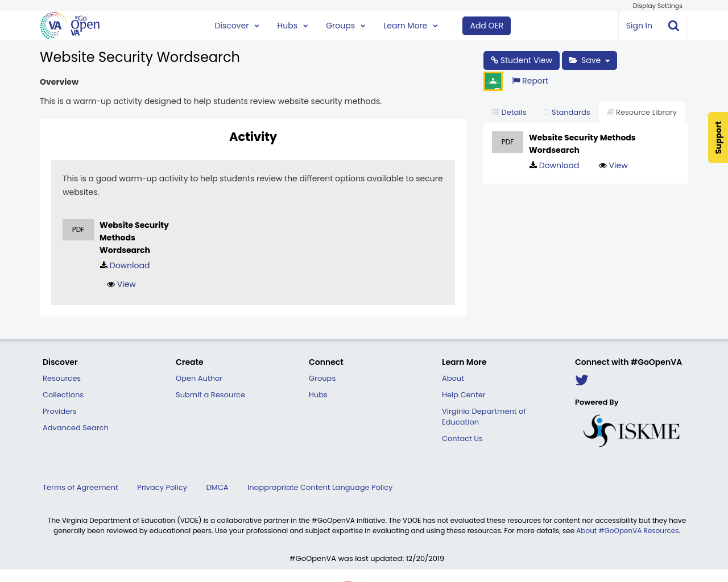
Task: Switch to the Standards tab
Action: coord(566,111)
